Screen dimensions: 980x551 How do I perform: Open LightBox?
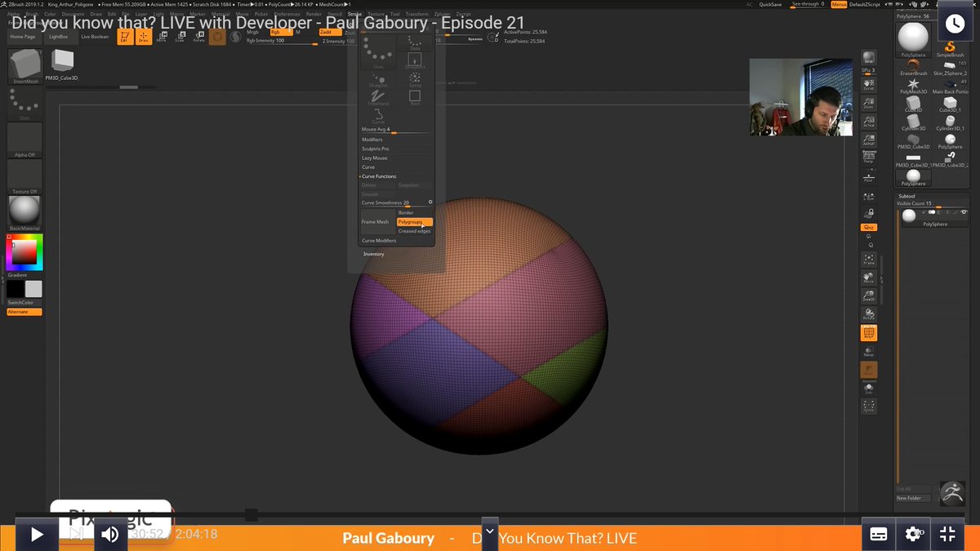coord(59,37)
